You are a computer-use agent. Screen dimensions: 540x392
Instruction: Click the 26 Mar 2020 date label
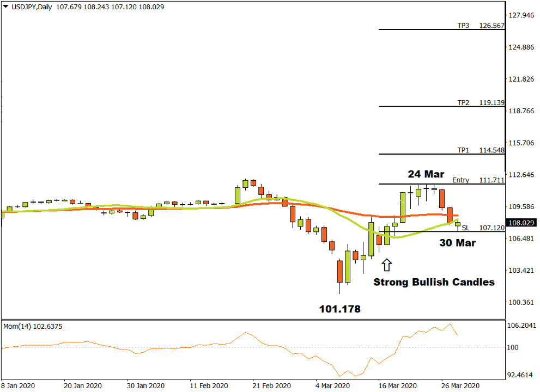460,385
